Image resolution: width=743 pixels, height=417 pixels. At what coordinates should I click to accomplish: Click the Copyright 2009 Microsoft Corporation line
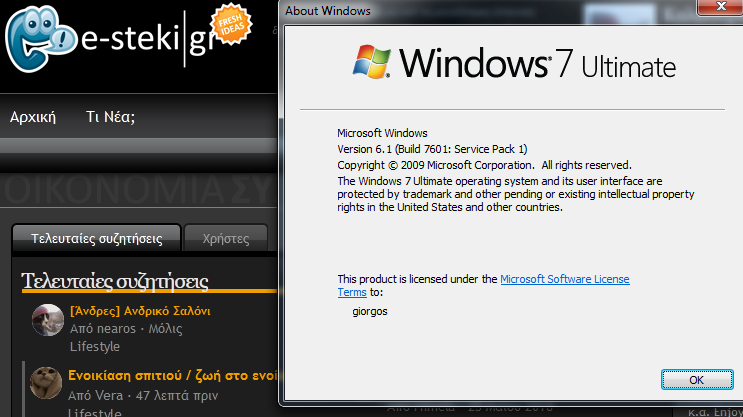pos(484,165)
